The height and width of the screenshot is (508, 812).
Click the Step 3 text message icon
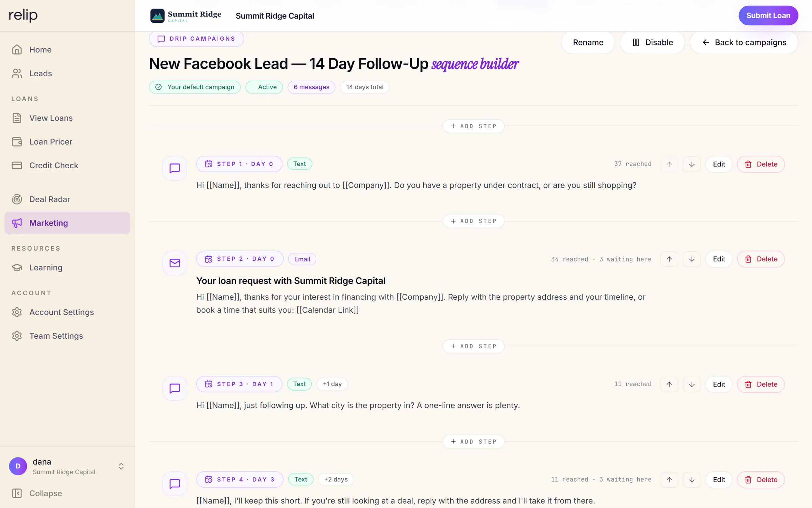175,388
